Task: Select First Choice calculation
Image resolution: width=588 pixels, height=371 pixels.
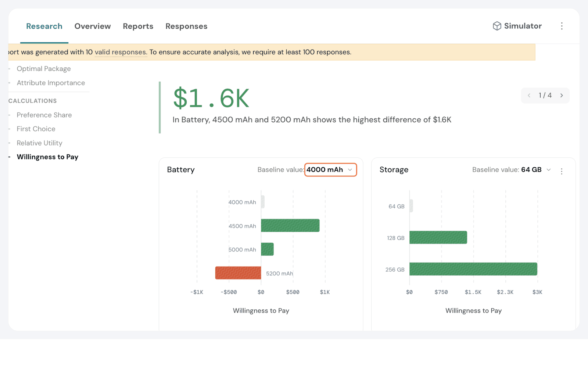Action: point(36,129)
